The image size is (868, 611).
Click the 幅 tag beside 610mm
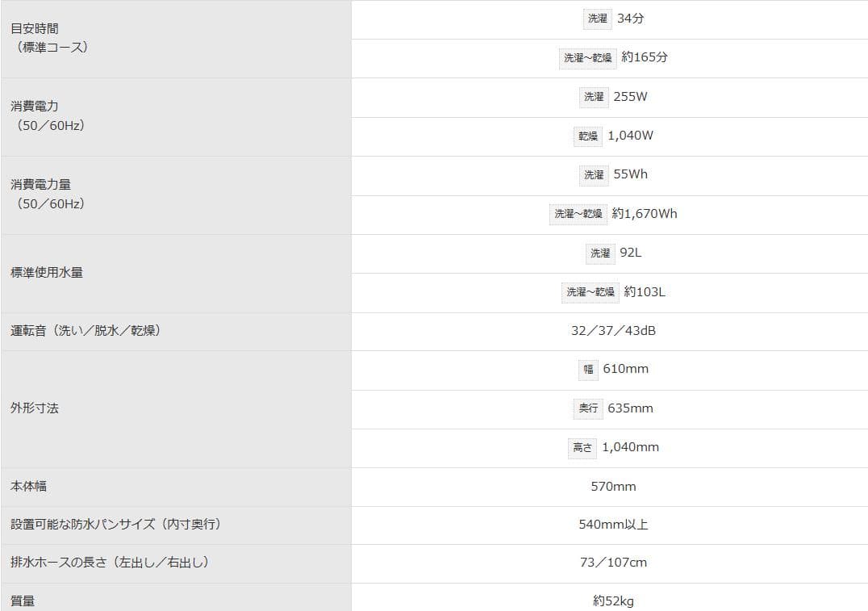588,370
